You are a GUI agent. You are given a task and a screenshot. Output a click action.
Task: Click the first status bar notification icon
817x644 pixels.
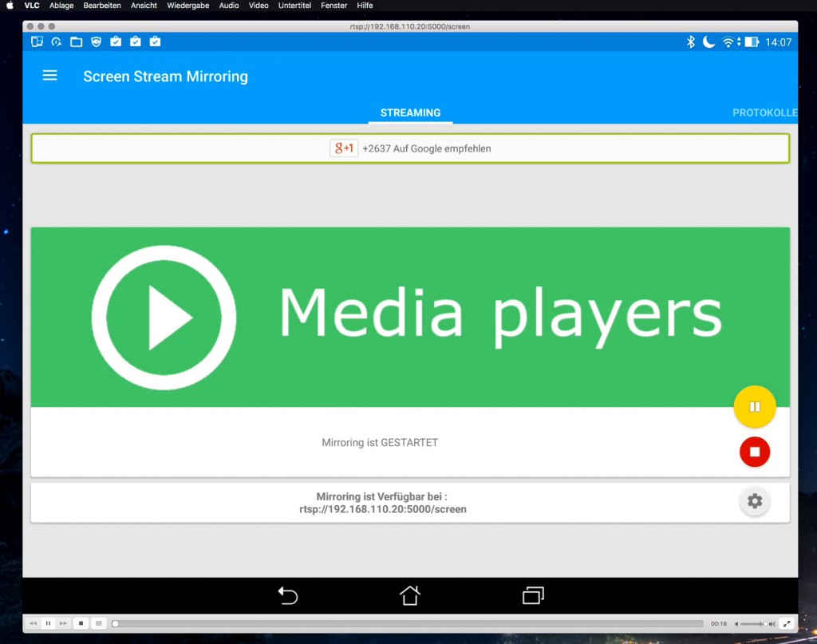(37, 41)
